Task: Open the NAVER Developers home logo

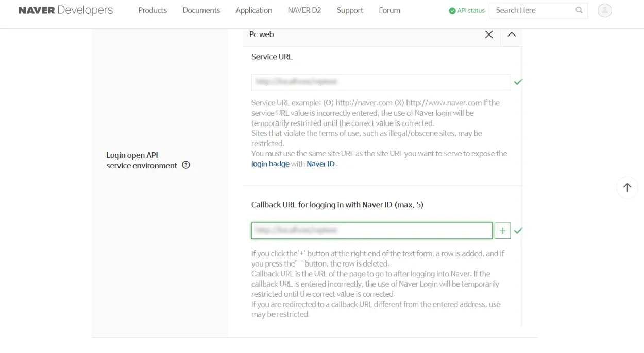Action: (x=65, y=10)
